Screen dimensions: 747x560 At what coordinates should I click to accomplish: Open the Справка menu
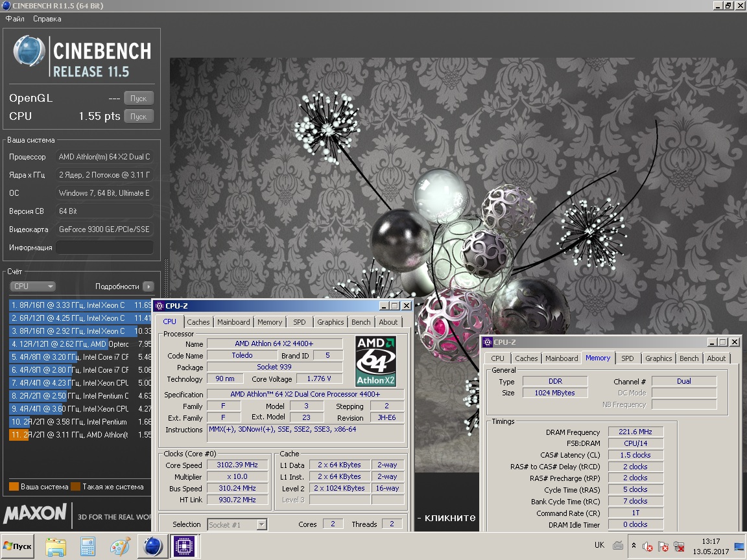pyautogui.click(x=47, y=19)
